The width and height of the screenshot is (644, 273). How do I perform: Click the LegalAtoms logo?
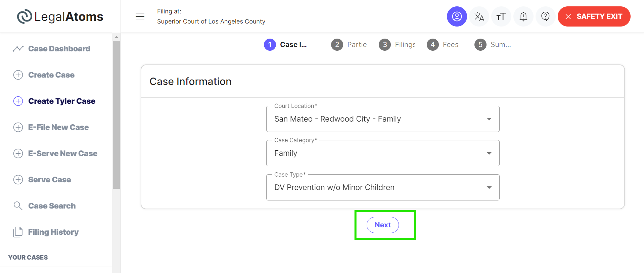point(60,16)
